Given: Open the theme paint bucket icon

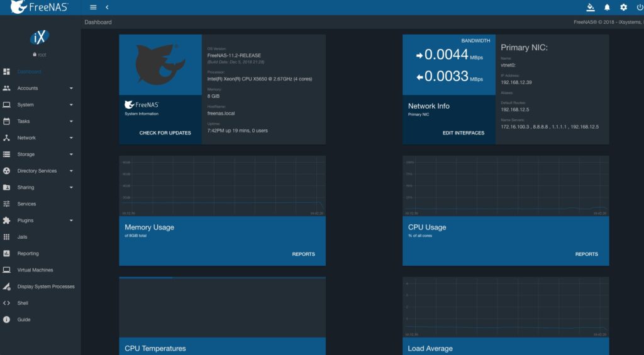Looking at the screenshot, I should (591, 8).
